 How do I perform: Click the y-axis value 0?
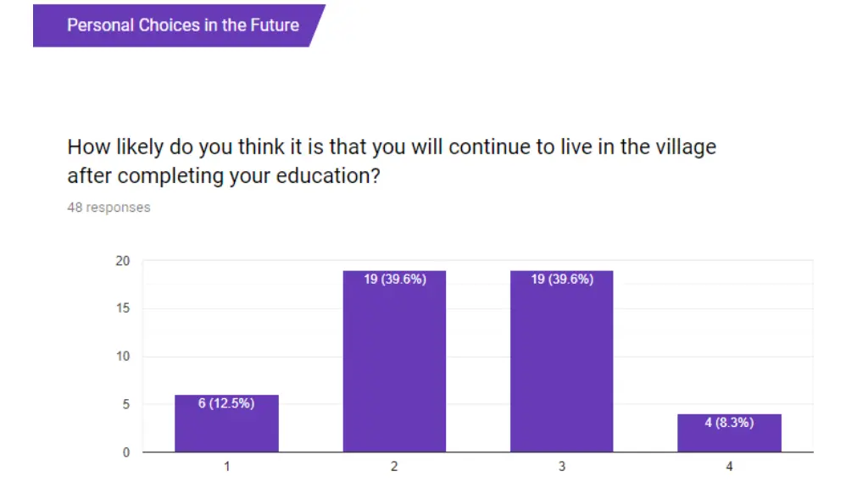pos(126,452)
